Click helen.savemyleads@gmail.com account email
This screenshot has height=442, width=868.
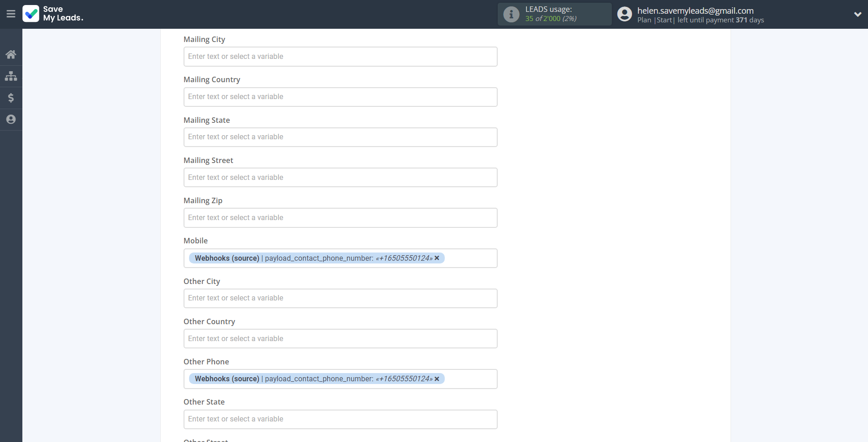[x=695, y=11]
